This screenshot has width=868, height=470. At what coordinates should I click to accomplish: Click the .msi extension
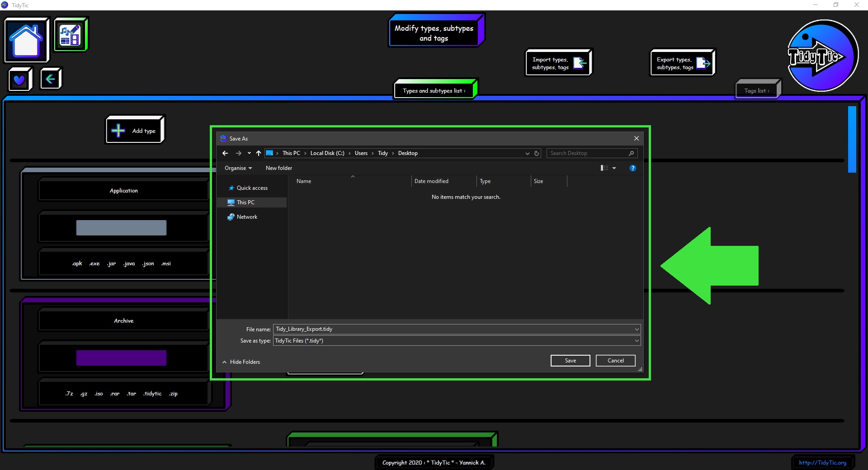click(x=166, y=263)
